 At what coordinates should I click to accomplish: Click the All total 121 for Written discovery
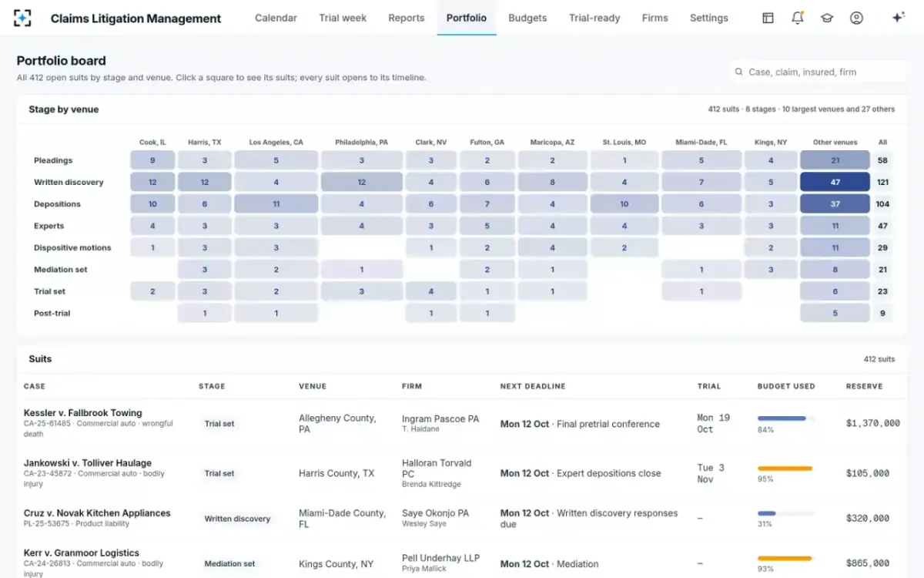[882, 182]
